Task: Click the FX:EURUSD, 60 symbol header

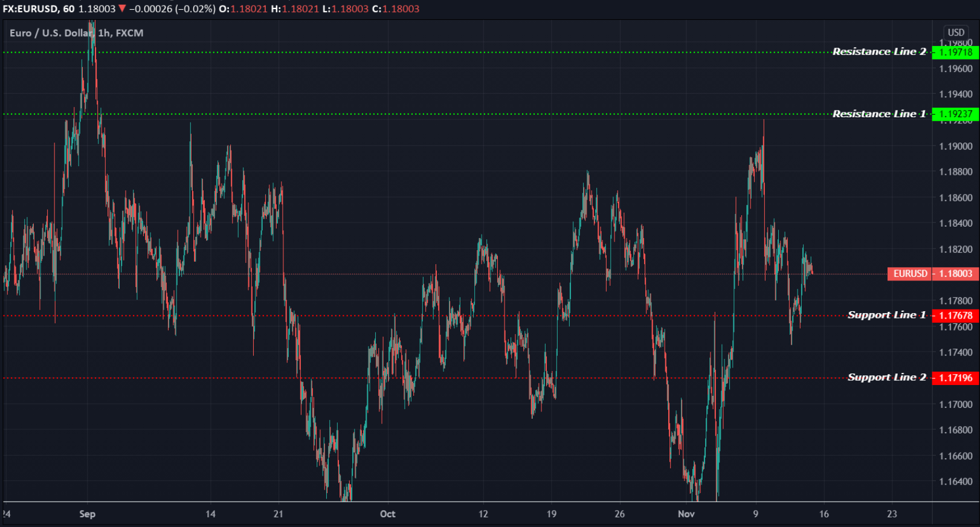Action: [39, 9]
